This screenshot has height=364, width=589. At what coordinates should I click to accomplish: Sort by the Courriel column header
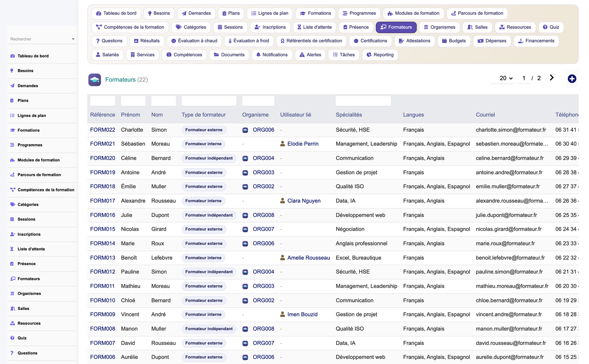pyautogui.click(x=485, y=115)
